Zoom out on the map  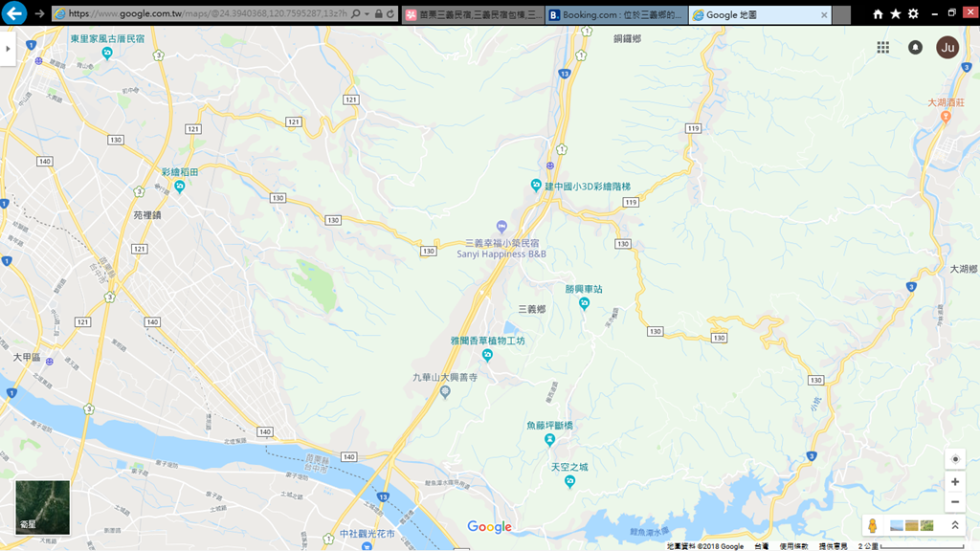click(x=955, y=501)
